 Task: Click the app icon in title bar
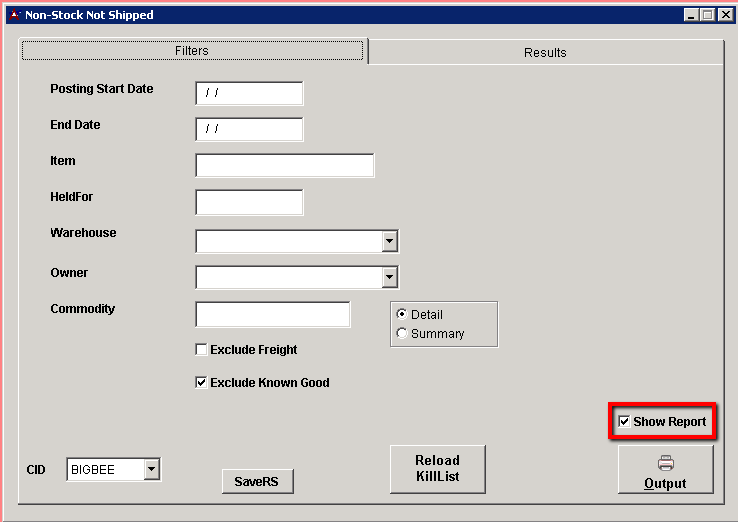(13, 15)
